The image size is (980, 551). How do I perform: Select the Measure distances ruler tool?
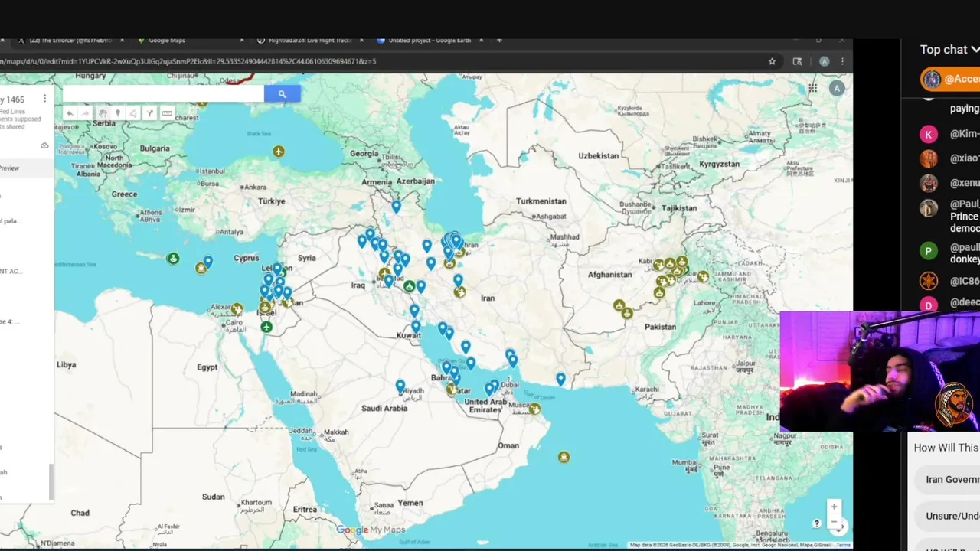[167, 113]
